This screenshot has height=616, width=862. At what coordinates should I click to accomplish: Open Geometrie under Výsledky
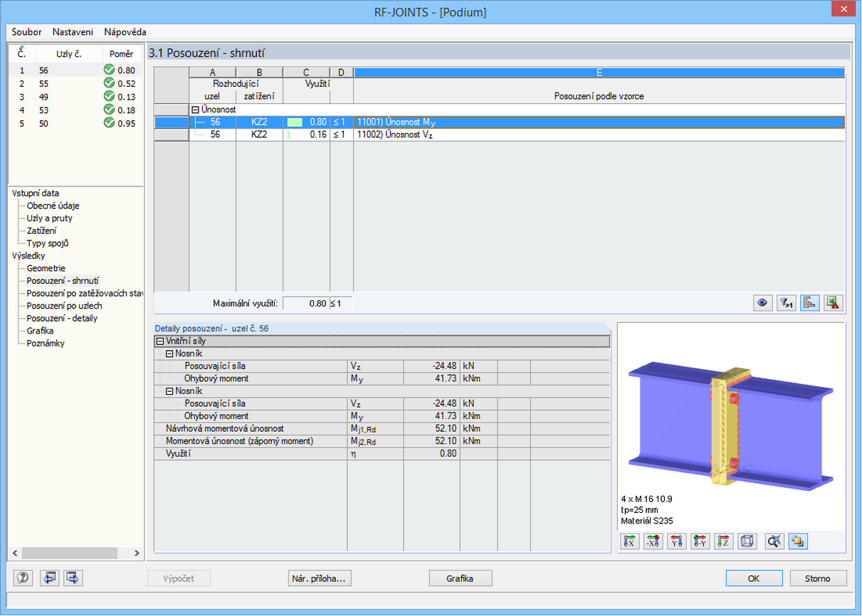[46, 268]
